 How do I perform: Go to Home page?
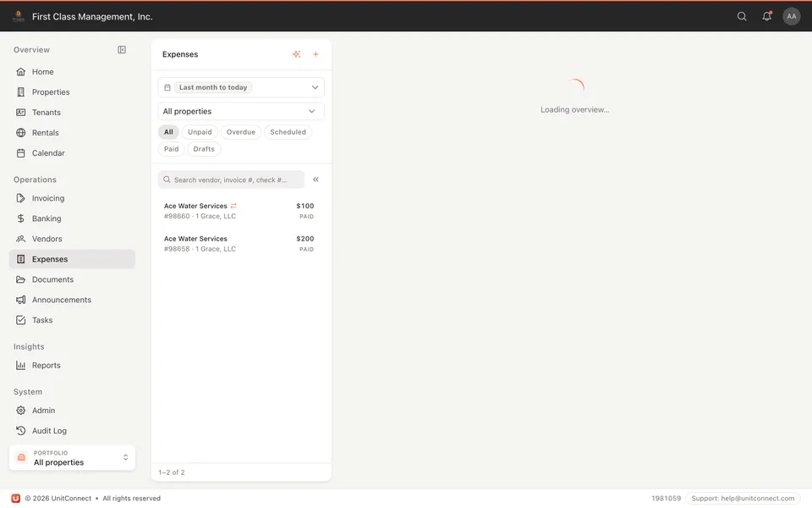[72, 71]
